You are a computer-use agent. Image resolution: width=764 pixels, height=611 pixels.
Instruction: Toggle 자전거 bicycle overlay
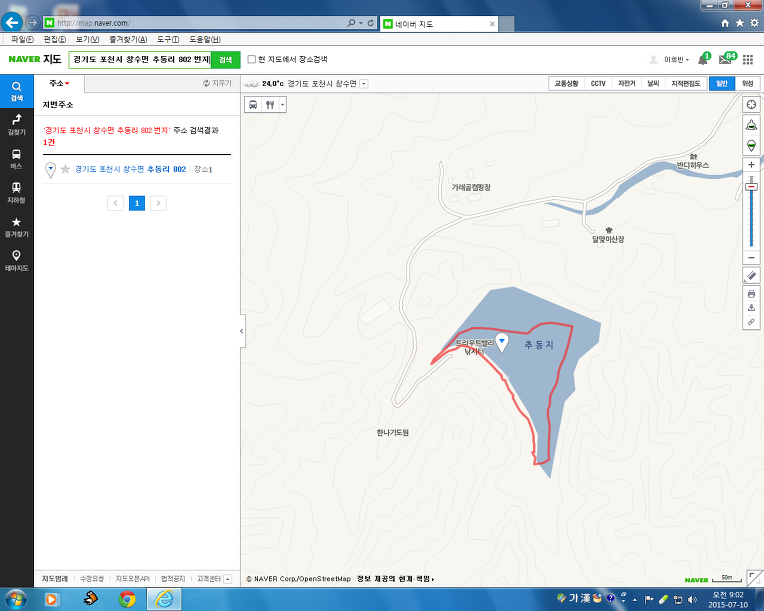coord(627,84)
